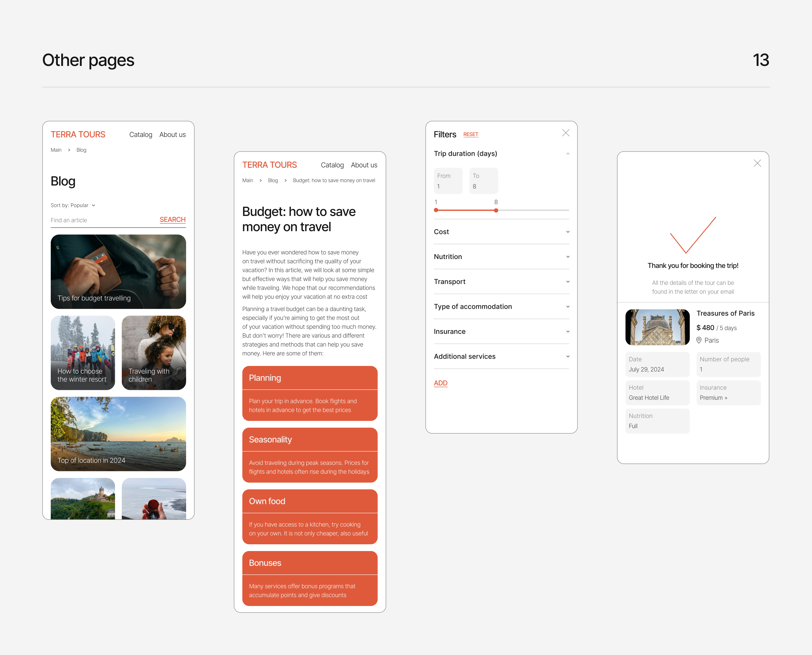Click the right slider handle at 8
This screenshot has height=655, width=812.
[x=496, y=210]
